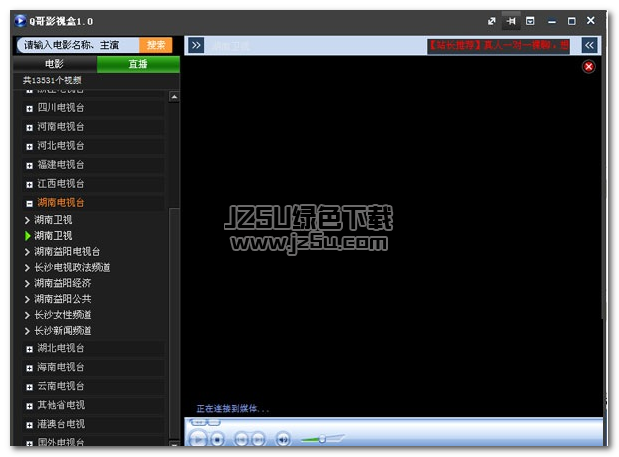The height and width of the screenshot is (457, 619).
Task: Play the 湖南益阳公共 channel
Action: click(62, 299)
